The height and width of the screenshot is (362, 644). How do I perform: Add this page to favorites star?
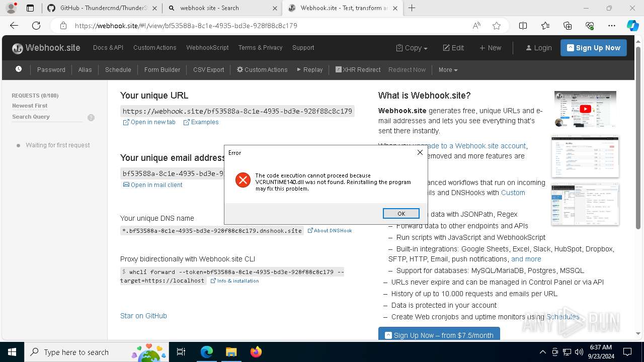[x=497, y=26]
